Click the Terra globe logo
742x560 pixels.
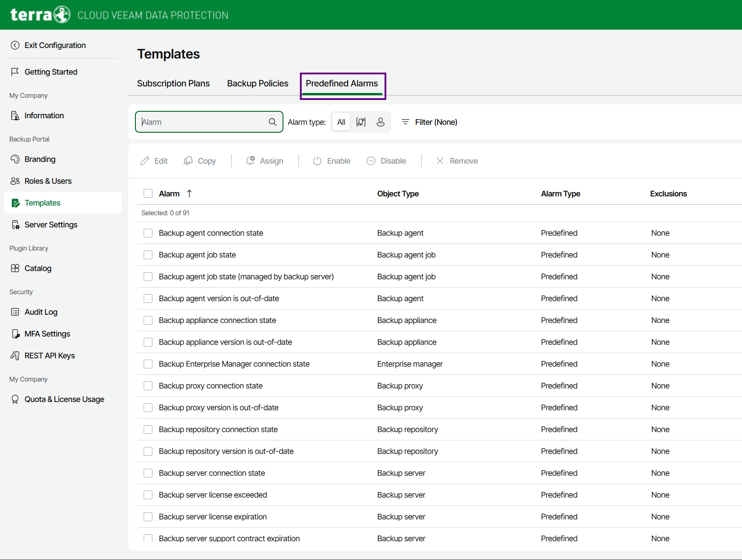(62, 15)
